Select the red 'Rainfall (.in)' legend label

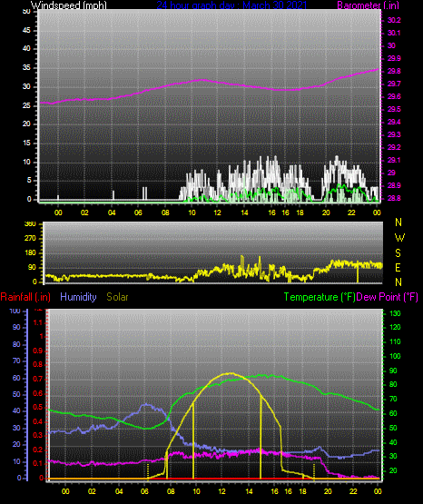tap(25, 297)
